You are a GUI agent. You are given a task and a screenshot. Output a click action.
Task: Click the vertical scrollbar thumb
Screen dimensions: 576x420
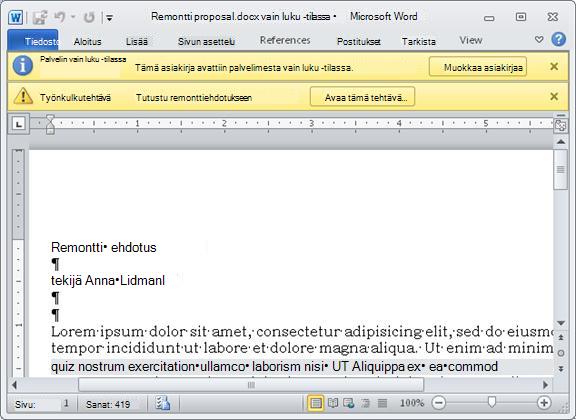tap(561, 169)
